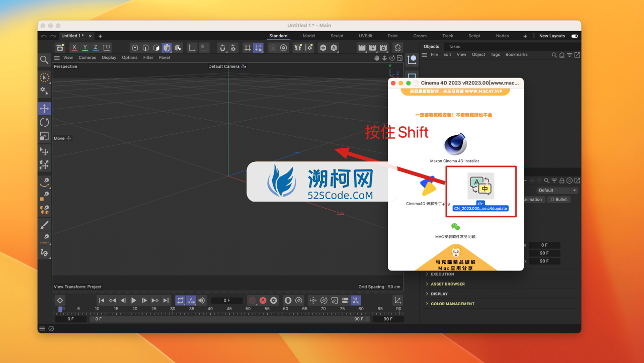644x363 pixels.
Task: Switch to the UVEdit layout tab
Action: 366,36
